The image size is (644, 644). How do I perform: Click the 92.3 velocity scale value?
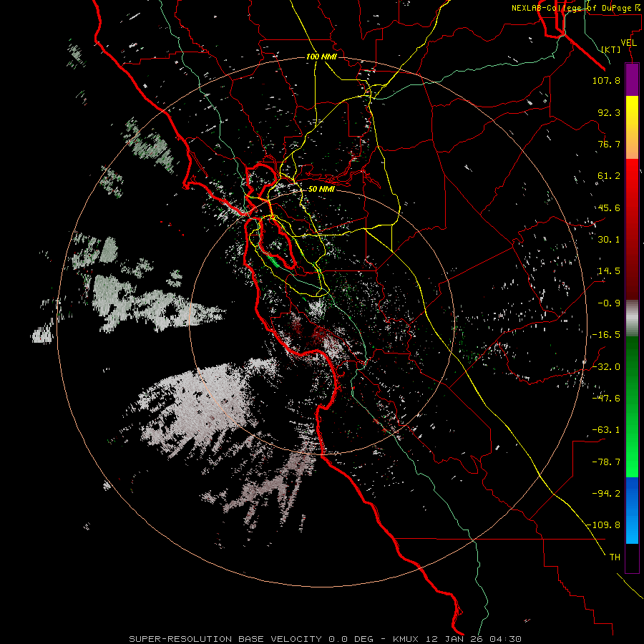tap(609, 112)
